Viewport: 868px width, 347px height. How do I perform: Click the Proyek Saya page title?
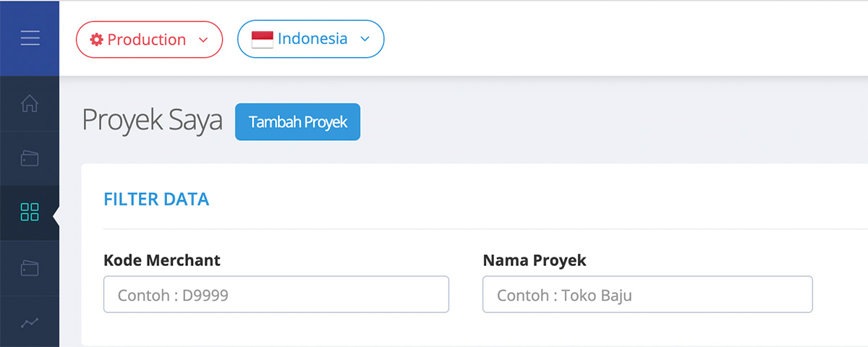pos(152,121)
